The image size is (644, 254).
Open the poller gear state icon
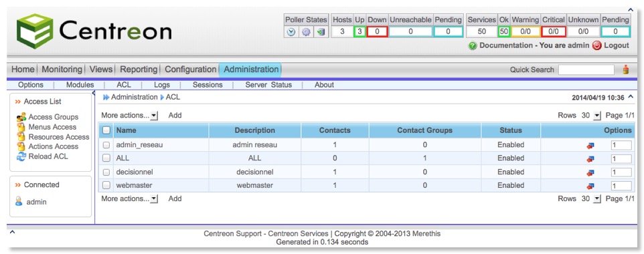tap(306, 32)
